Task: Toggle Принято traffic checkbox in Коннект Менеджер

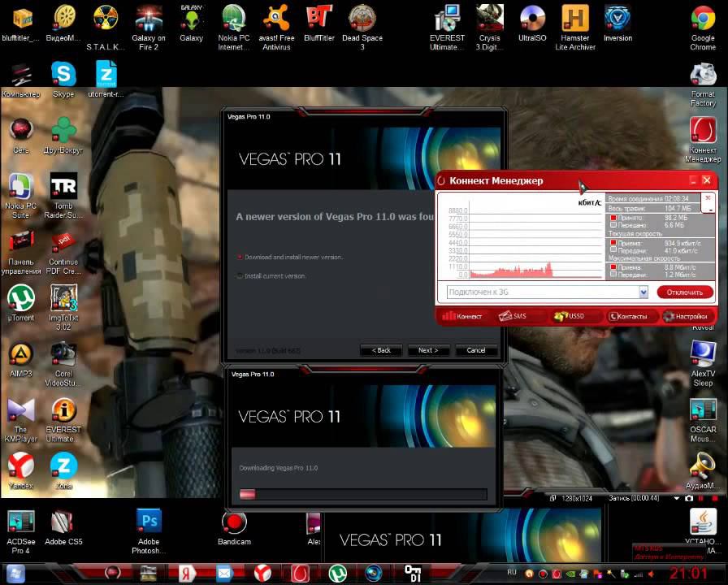Action: (x=613, y=217)
